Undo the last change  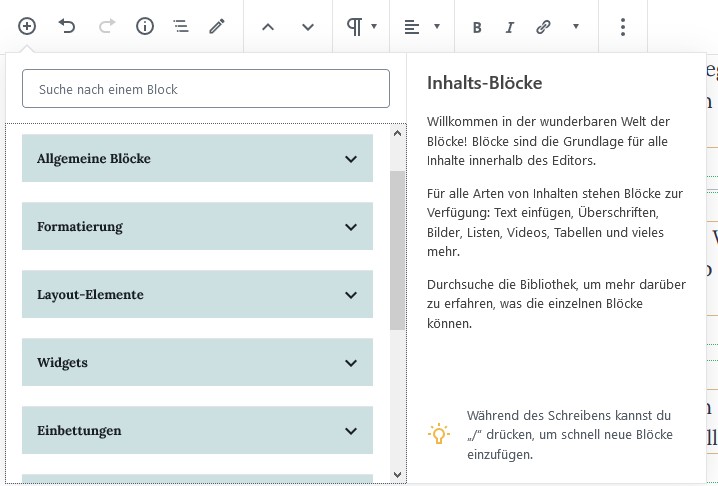click(67, 27)
